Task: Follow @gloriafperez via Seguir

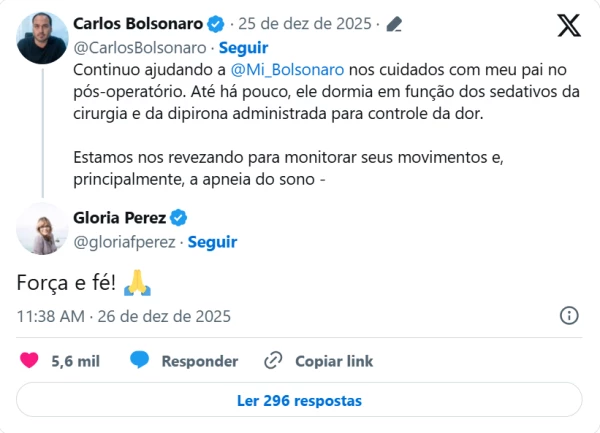Action: 213,242
